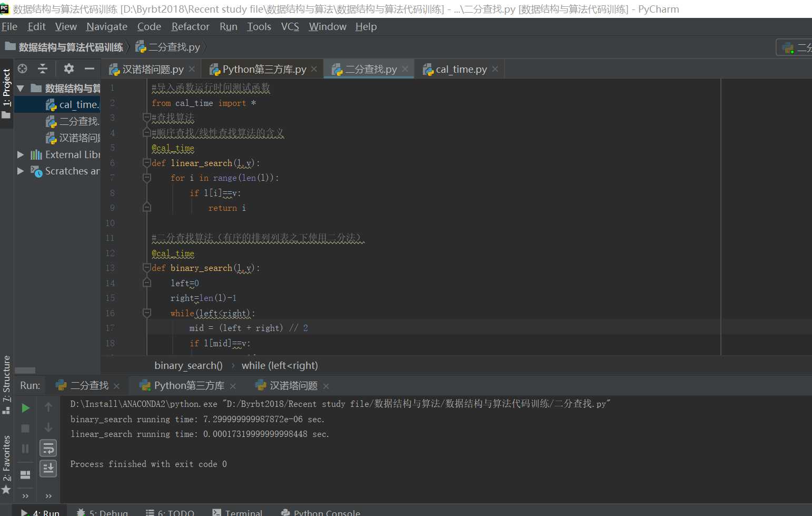
Task: Open the Terminal tool window tab
Action: pos(237,512)
